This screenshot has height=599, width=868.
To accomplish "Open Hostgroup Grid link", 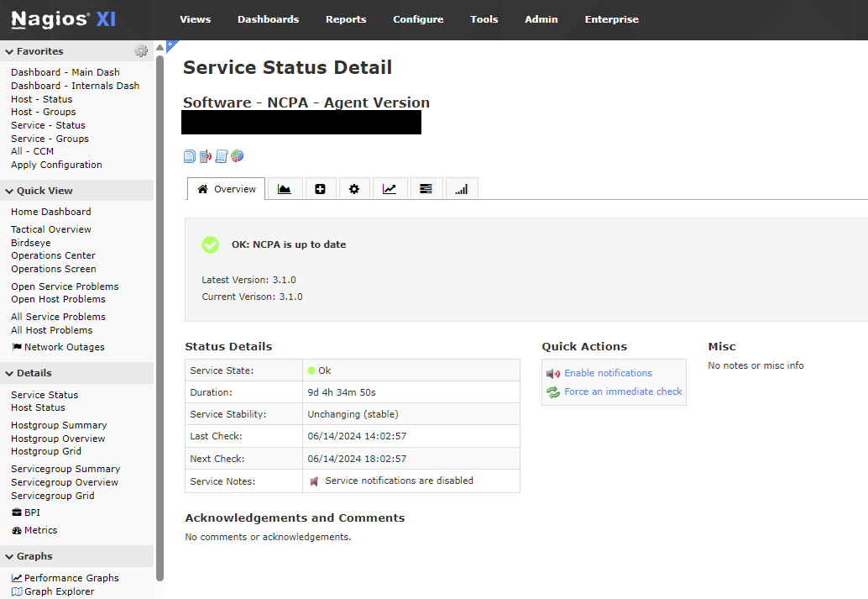I will tap(46, 451).
